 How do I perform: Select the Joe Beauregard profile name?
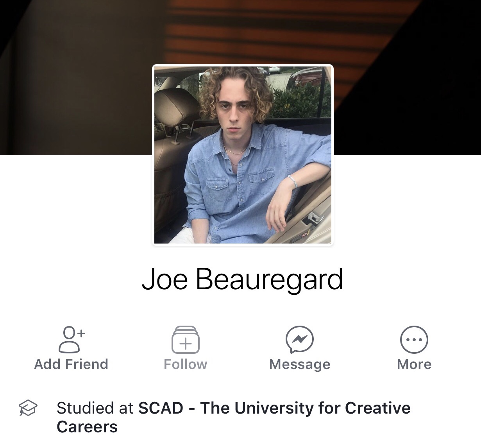242,280
